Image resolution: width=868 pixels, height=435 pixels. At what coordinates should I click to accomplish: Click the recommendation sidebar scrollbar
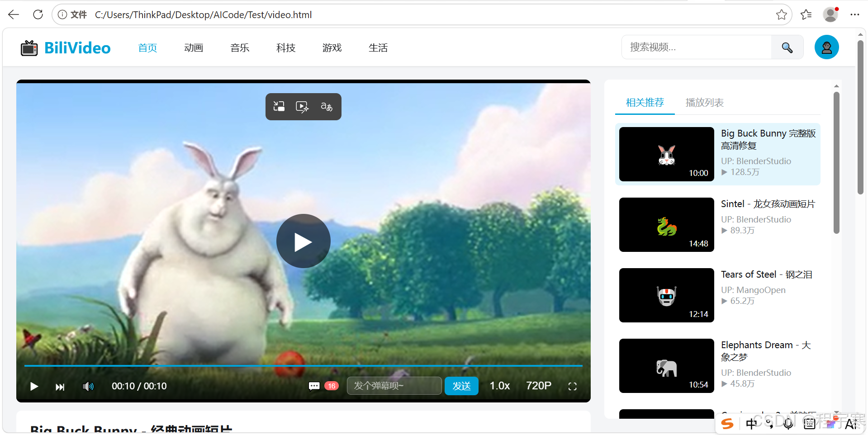coord(836,163)
